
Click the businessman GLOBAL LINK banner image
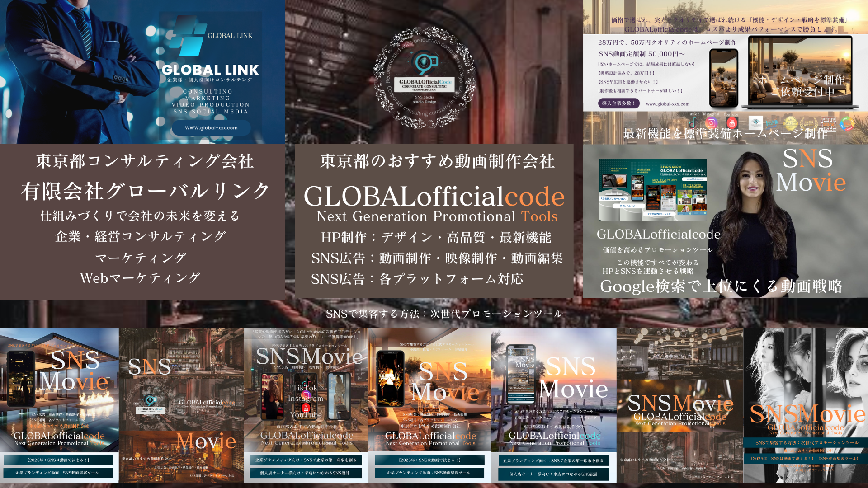coord(142,71)
